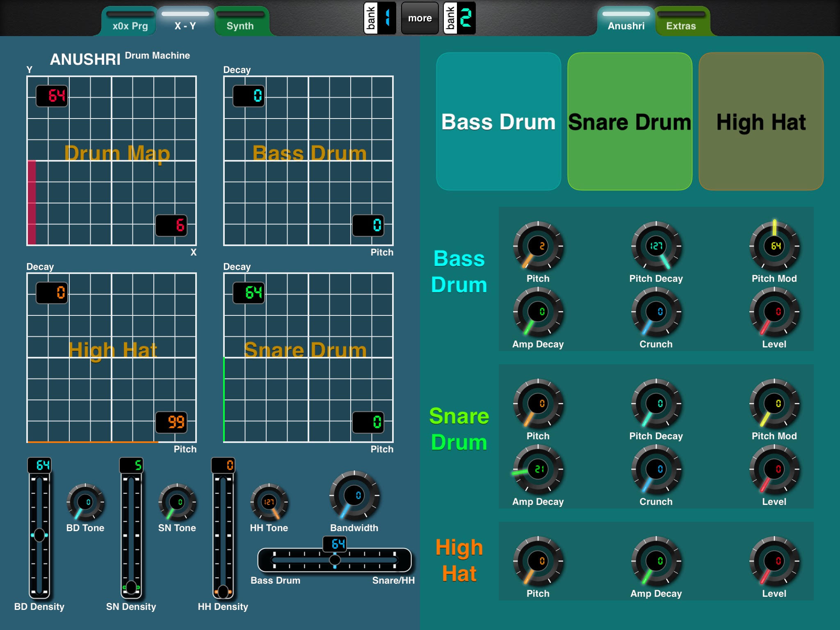Click the Snare Drum Crunch knob

(656, 469)
